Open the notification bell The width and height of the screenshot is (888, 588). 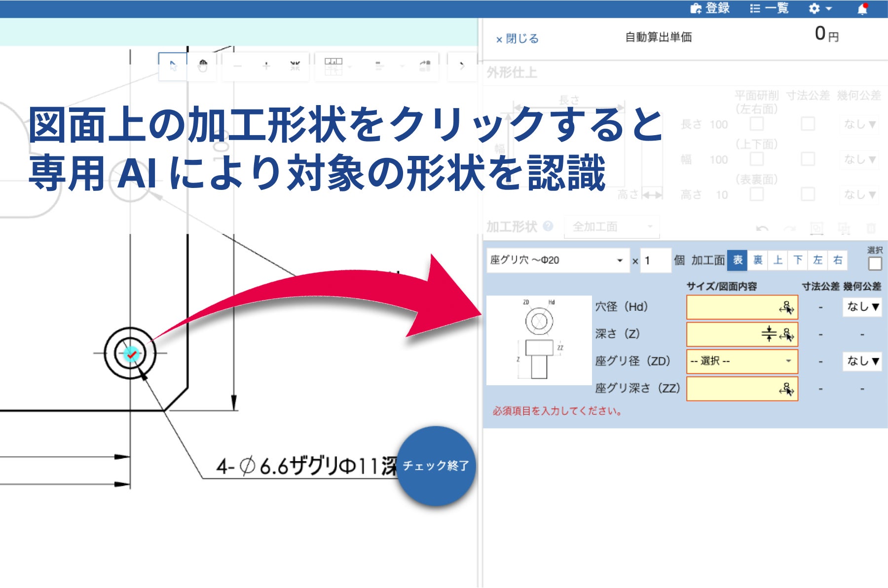(x=862, y=9)
